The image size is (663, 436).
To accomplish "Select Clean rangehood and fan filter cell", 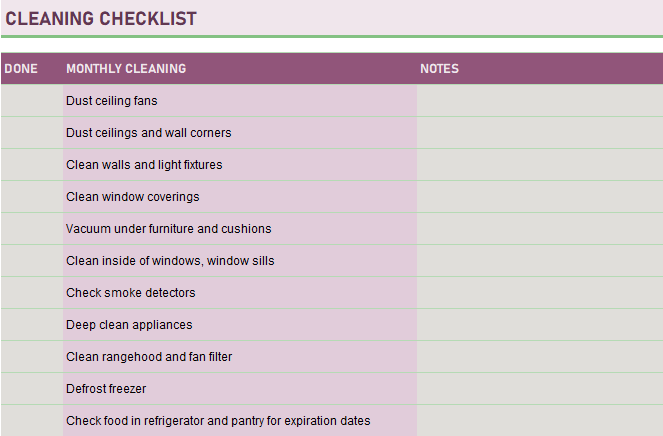I will coord(149,357).
